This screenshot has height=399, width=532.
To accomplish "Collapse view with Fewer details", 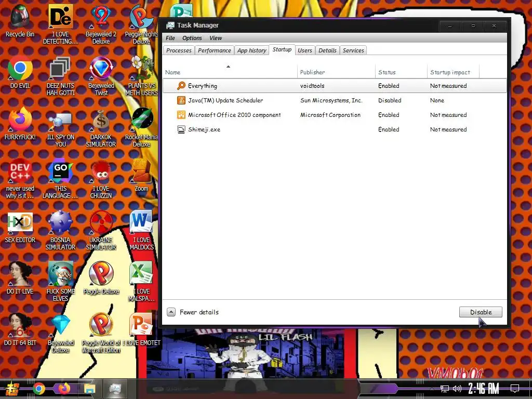I will (x=193, y=312).
